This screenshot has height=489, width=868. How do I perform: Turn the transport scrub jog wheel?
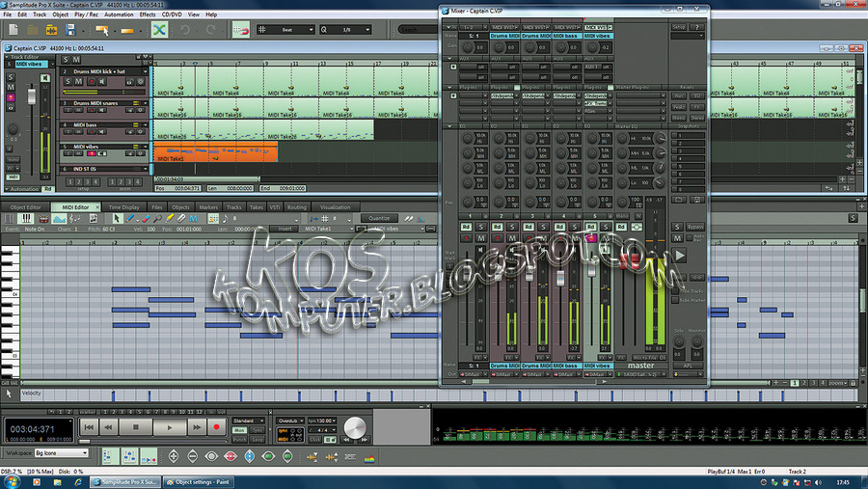(x=354, y=427)
